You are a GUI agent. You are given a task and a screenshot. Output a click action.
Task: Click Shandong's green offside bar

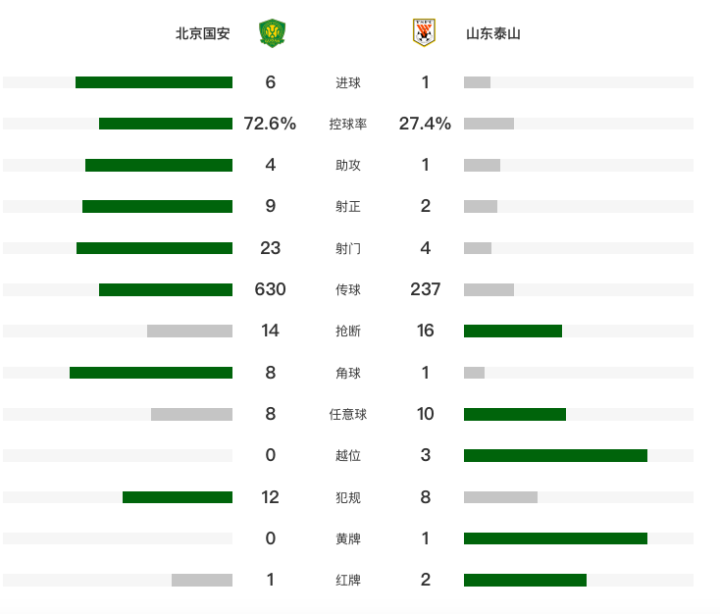[556, 455]
